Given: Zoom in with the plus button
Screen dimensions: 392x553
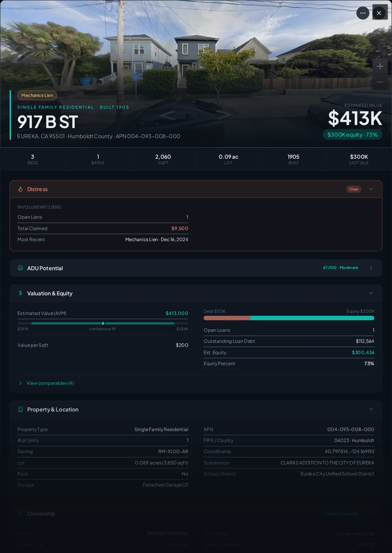Looking at the screenshot, I should point(380,66).
